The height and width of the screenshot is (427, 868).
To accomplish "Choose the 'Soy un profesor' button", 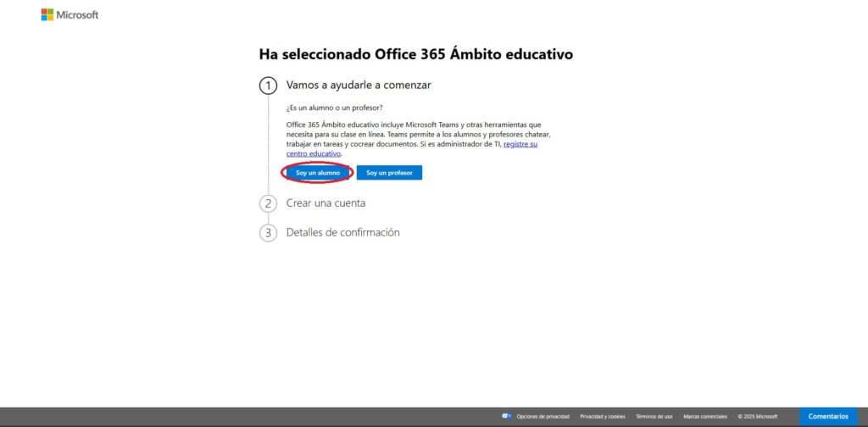I will coord(389,173).
